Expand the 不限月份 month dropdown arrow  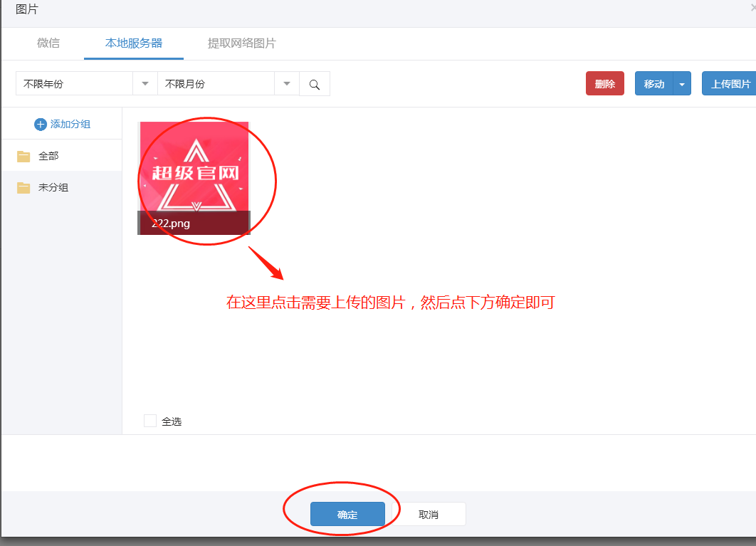[287, 84]
